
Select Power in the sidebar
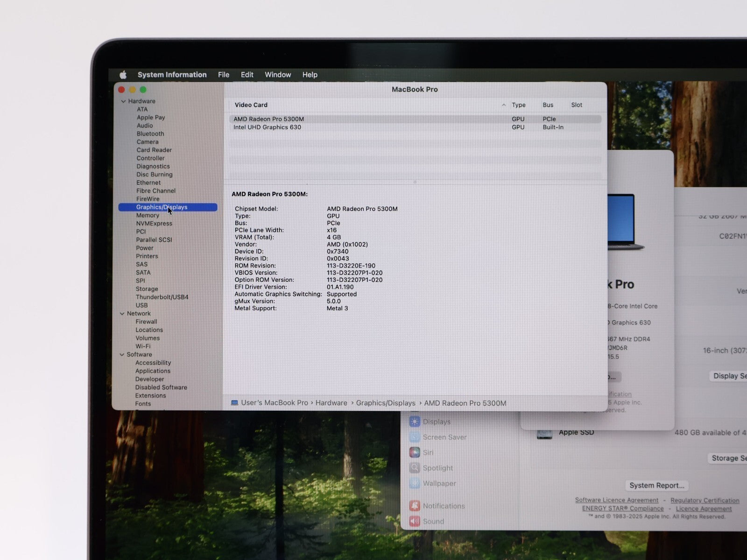[145, 248]
